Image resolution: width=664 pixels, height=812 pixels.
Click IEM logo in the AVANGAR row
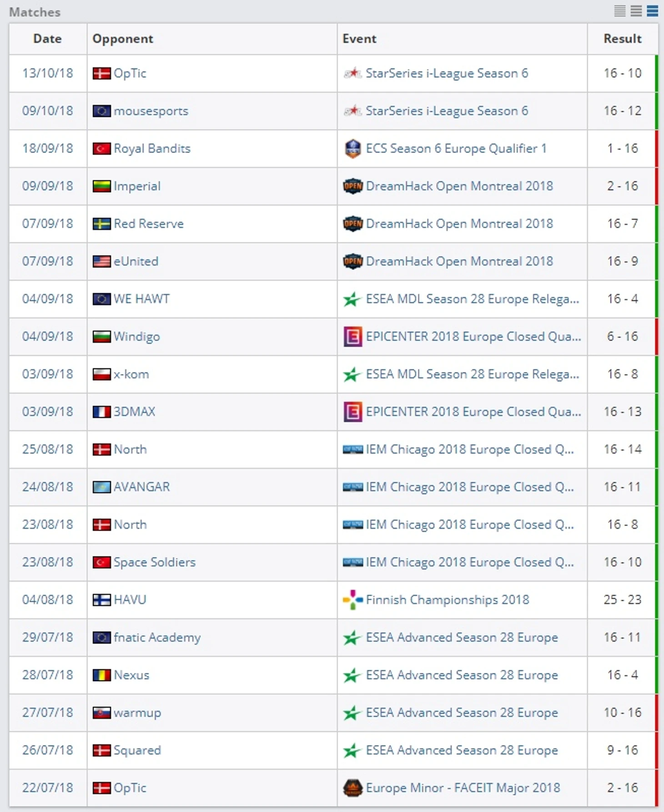click(x=352, y=487)
